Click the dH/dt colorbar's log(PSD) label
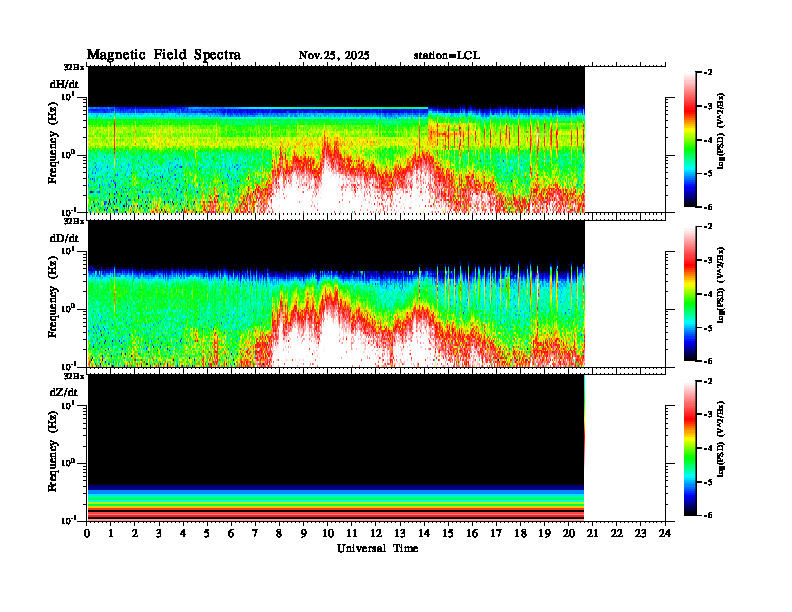 (721, 131)
